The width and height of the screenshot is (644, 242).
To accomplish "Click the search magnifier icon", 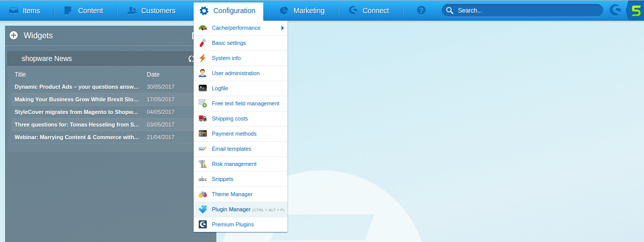I will [x=450, y=10].
